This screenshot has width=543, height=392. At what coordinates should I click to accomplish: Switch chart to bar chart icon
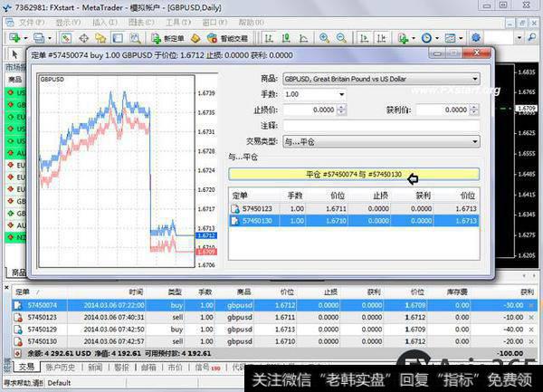269,38
